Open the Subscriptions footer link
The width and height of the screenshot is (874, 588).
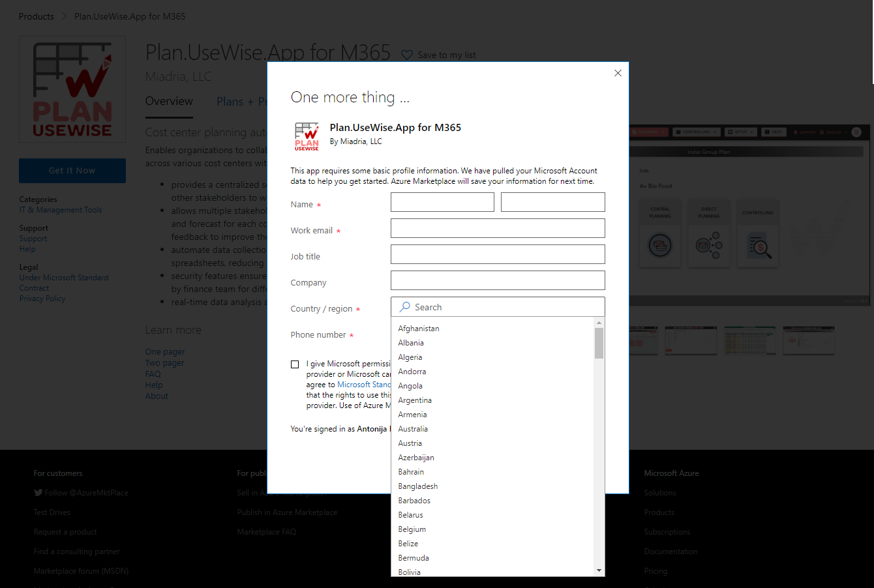[x=667, y=532]
